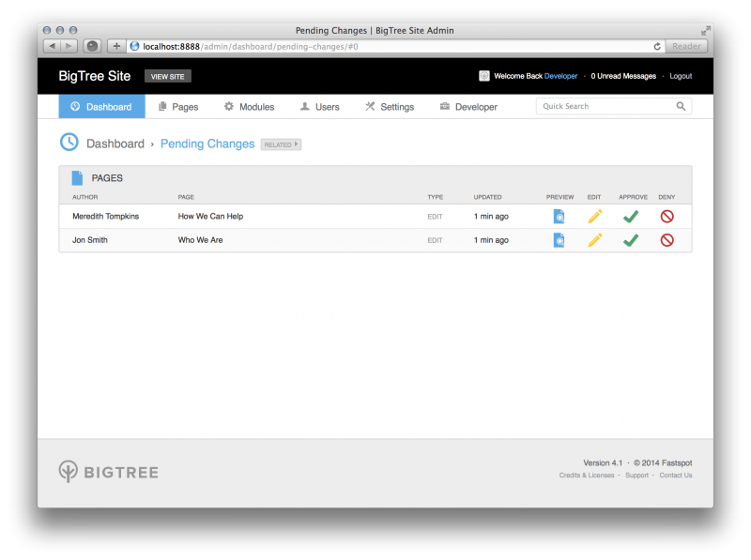Click the View Site button

point(168,77)
